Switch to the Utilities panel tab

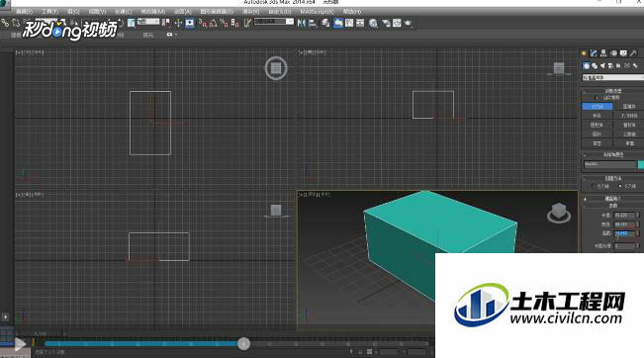point(633,53)
